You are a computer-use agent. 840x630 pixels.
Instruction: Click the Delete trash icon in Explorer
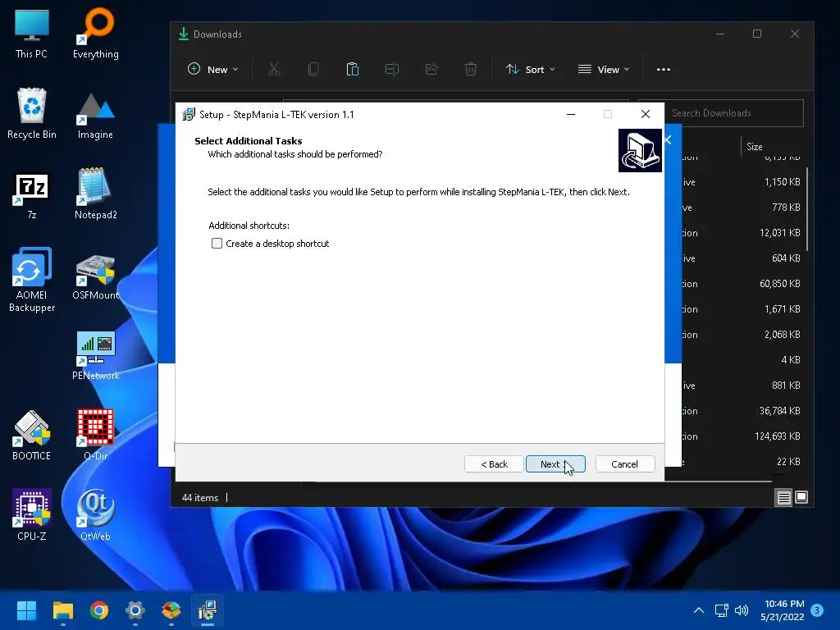click(x=470, y=69)
